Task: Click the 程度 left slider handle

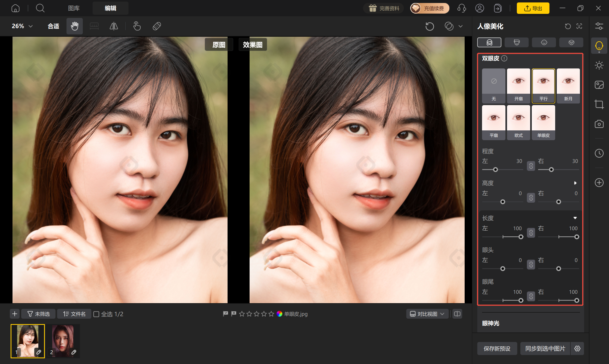Action: pos(495,170)
